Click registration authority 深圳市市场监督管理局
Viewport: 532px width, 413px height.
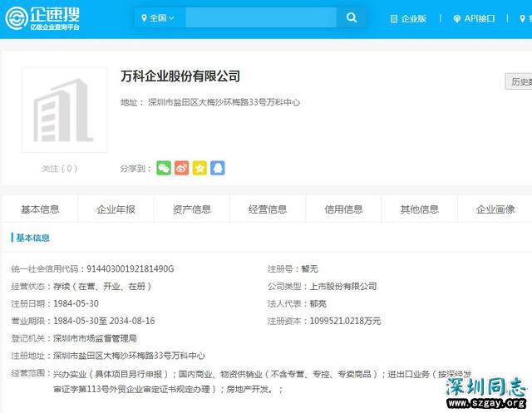(95, 338)
